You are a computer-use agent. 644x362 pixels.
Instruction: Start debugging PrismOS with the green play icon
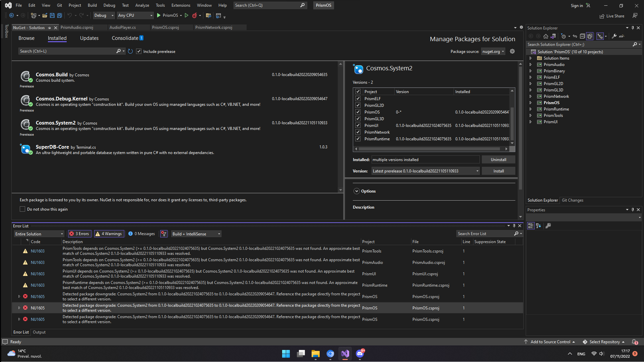(x=158, y=15)
